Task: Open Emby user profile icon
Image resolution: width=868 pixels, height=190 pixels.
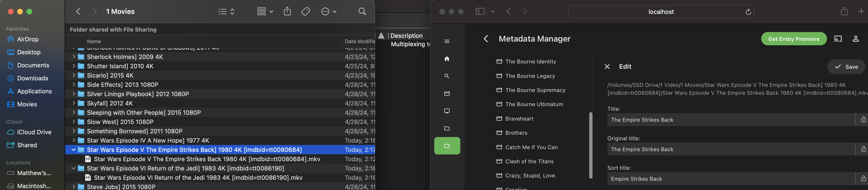Action: (855, 39)
